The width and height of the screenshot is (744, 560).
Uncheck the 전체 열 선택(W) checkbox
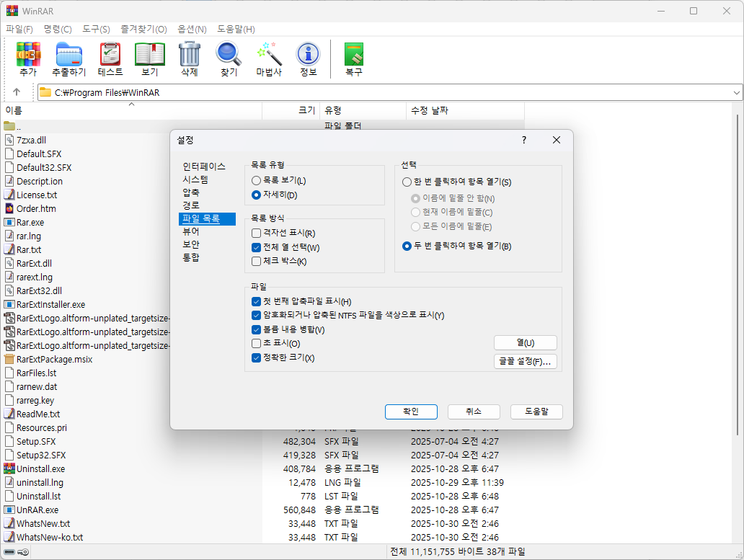[x=256, y=247]
